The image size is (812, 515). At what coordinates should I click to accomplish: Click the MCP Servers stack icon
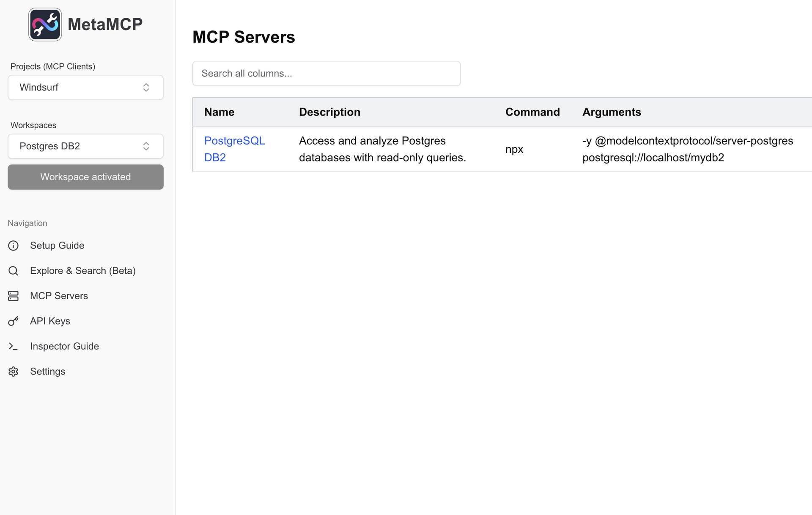coord(14,296)
